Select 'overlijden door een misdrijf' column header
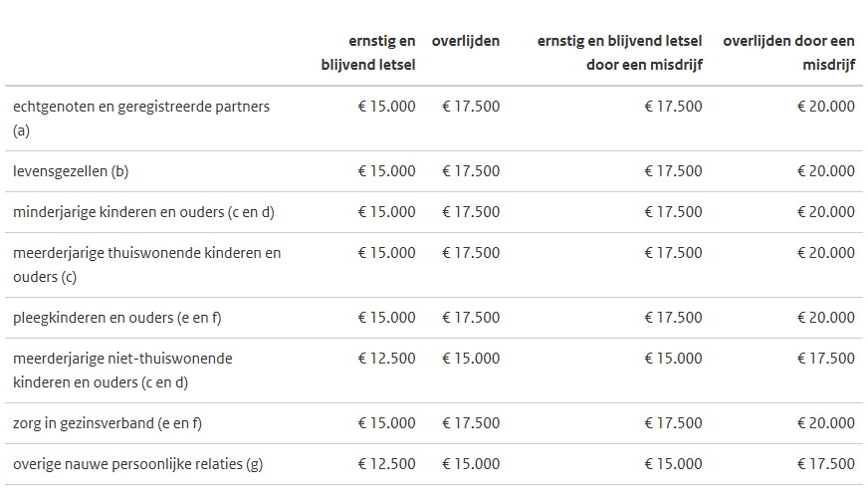Screen dimensions: 868x501 tap(788, 53)
